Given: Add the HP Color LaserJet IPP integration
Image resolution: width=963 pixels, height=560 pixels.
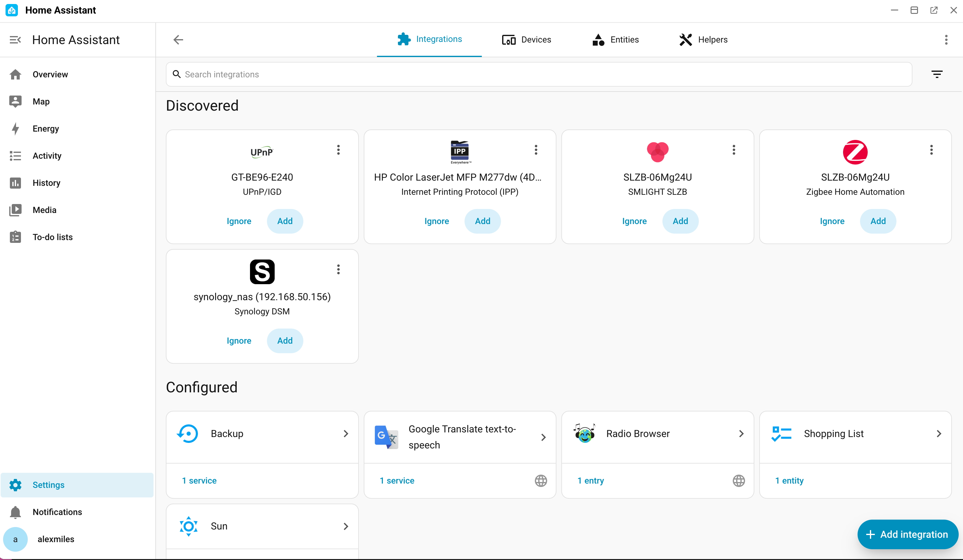Looking at the screenshot, I should 482,221.
